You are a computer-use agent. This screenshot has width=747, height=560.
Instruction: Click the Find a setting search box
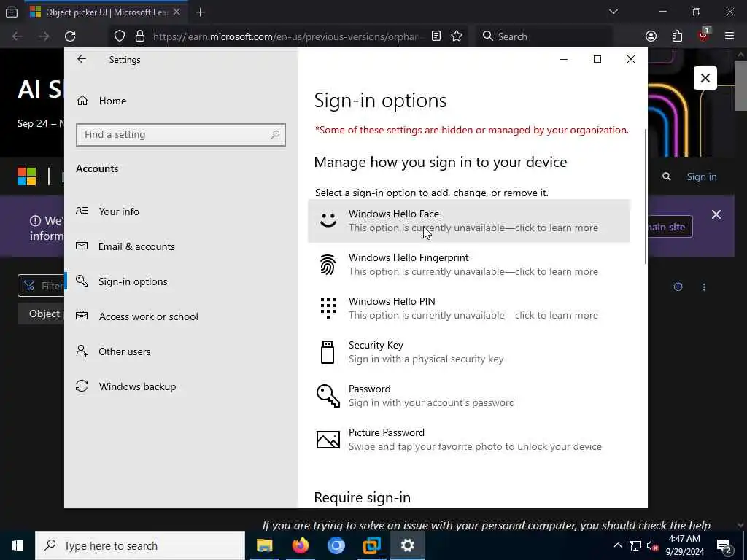pos(181,135)
